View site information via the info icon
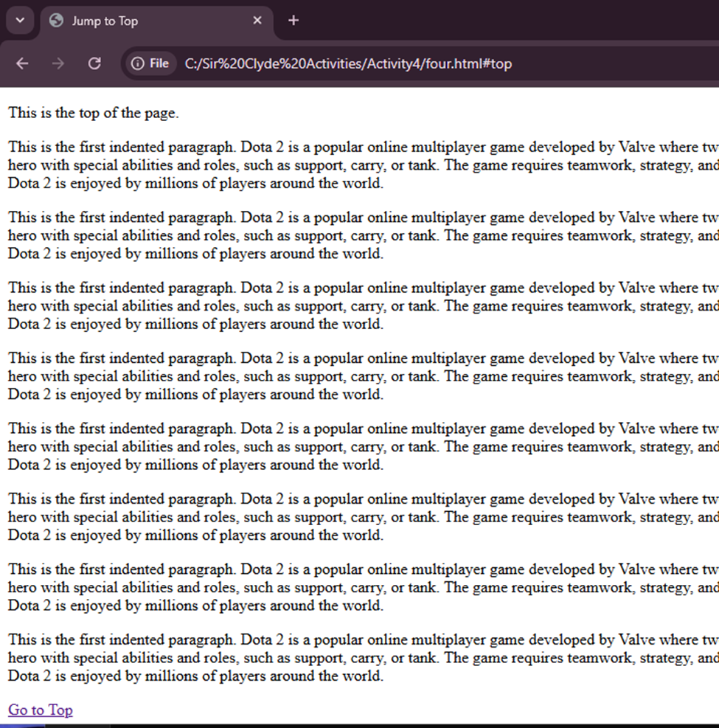The image size is (719, 728). point(137,63)
